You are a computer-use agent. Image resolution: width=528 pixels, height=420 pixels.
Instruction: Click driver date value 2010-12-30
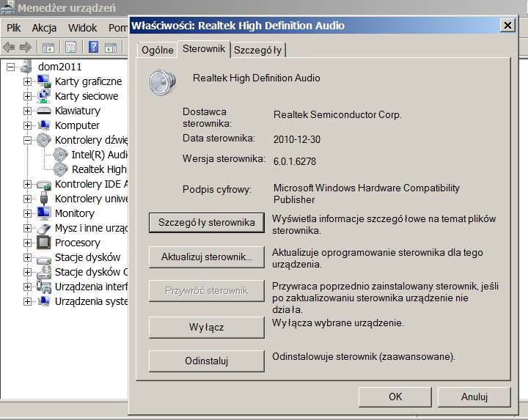[x=297, y=139]
